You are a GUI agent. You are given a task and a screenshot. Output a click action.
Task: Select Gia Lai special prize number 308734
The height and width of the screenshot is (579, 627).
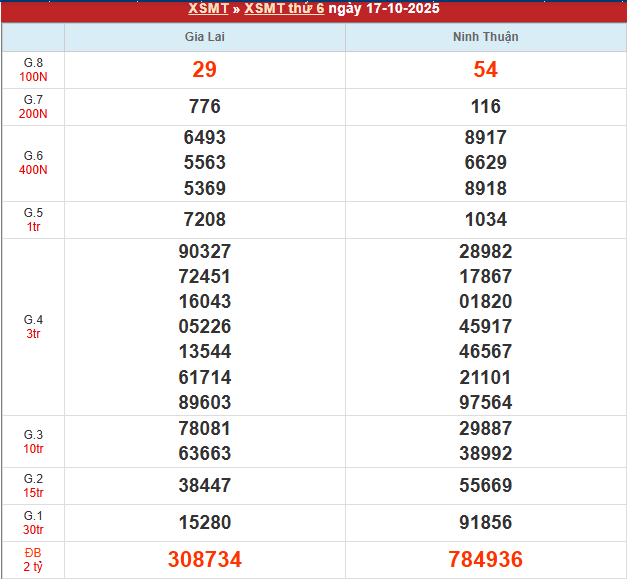pos(204,559)
